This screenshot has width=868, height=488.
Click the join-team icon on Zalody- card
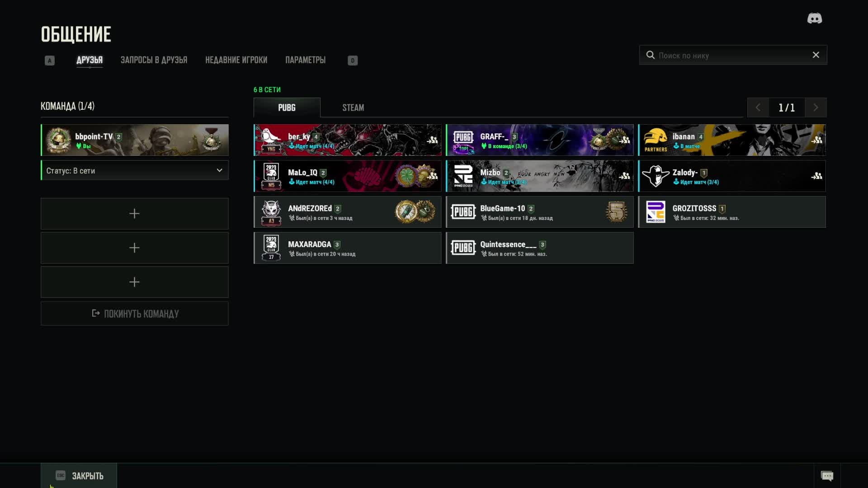[x=816, y=176]
